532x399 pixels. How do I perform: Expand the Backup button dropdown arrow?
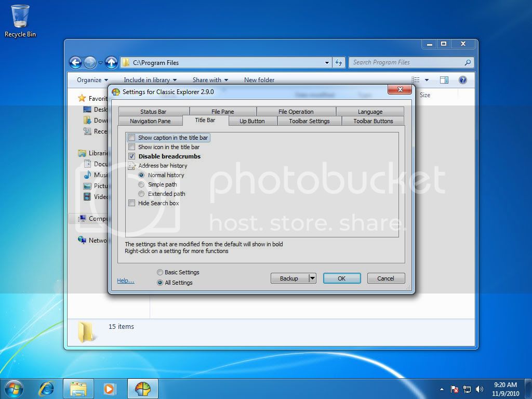tap(312, 278)
